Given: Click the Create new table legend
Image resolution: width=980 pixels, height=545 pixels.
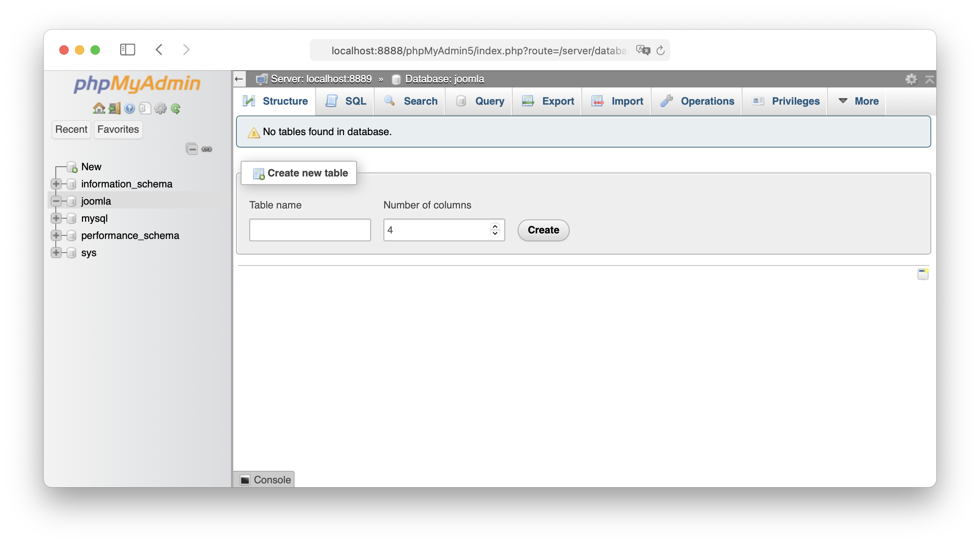Looking at the screenshot, I should pos(299,173).
